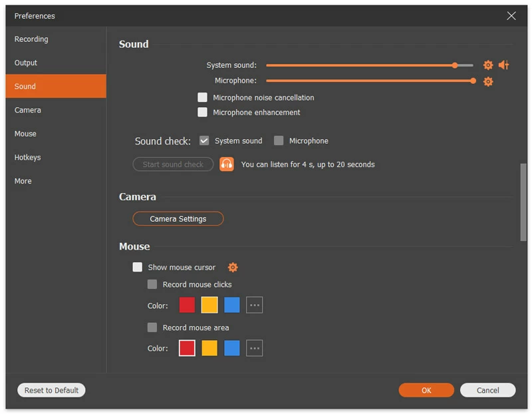Pick red color for Record mouse area
The width and height of the screenshot is (532, 414).
tap(186, 347)
